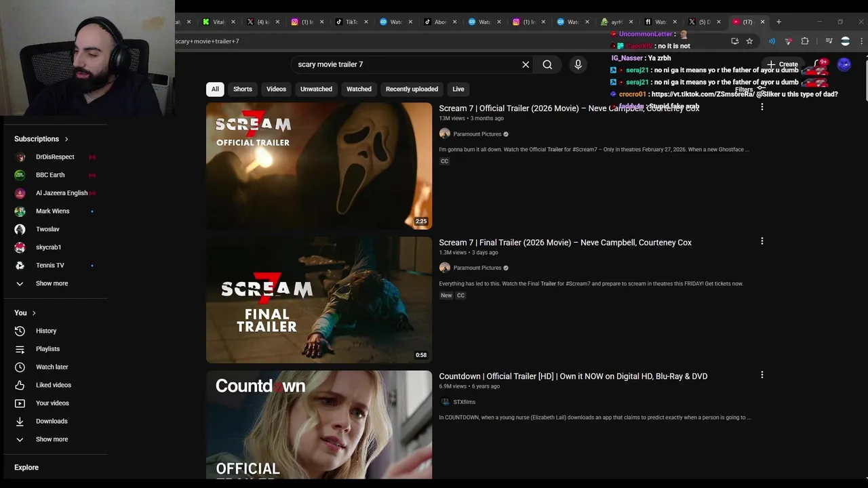Click the Explore section heading
The height and width of the screenshot is (488, 868).
point(26,468)
